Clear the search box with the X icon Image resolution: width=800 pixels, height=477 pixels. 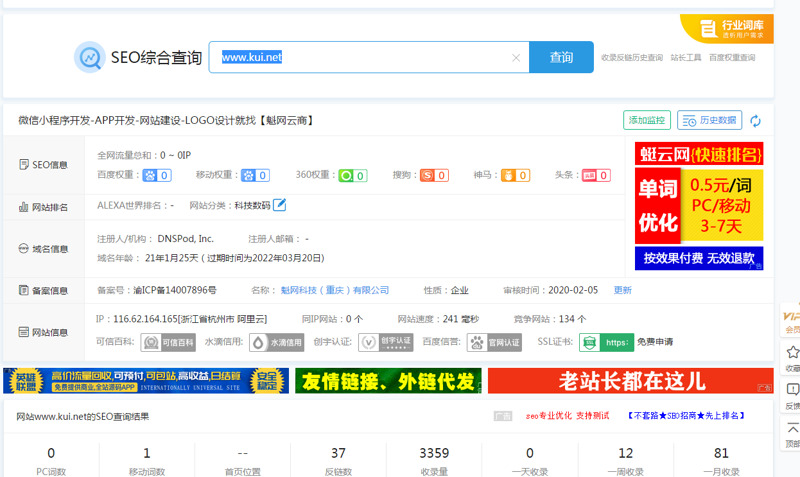tap(516, 58)
